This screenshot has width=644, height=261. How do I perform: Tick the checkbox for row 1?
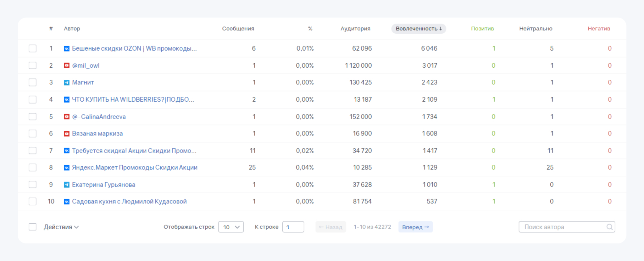pyautogui.click(x=32, y=48)
